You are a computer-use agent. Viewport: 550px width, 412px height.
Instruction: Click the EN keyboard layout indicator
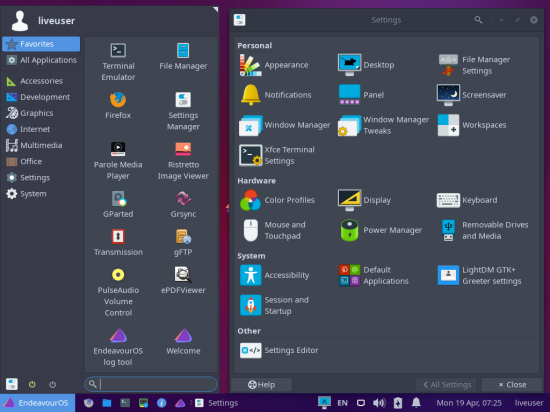[342, 403]
